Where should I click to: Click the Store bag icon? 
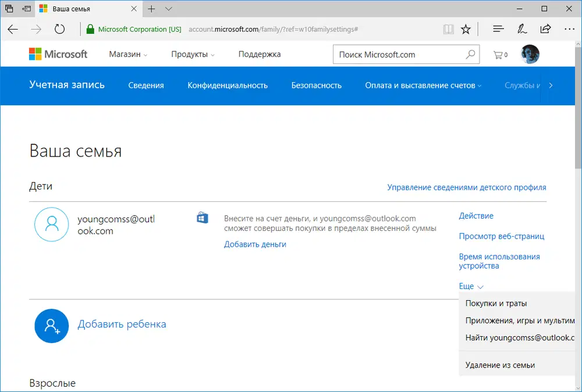pos(203,218)
